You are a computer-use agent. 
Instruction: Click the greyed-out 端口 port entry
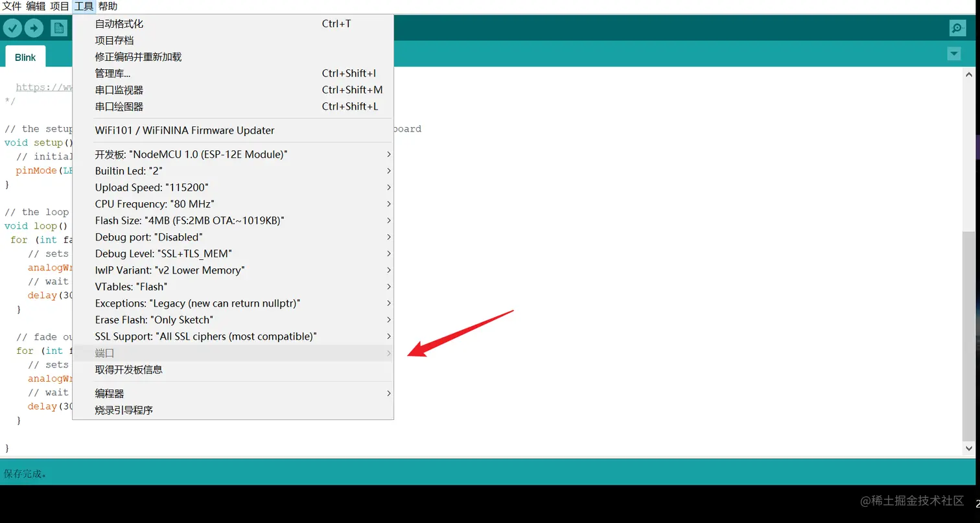tap(233, 353)
